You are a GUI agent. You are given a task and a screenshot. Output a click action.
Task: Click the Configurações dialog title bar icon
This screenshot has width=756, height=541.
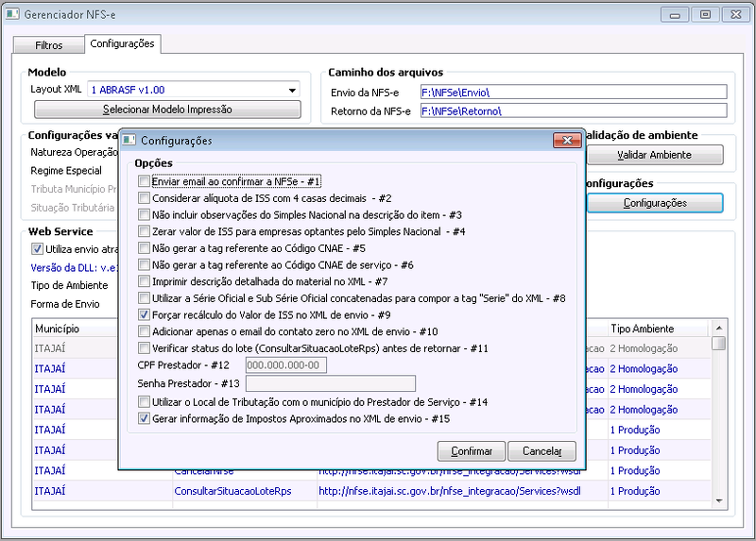(x=129, y=140)
